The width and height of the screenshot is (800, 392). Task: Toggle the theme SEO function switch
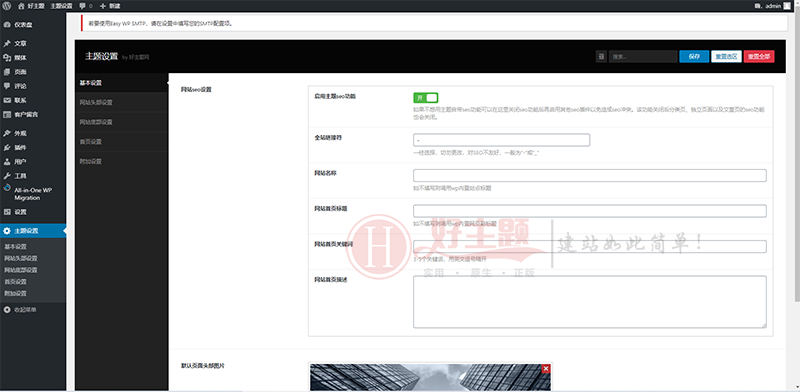(x=426, y=97)
